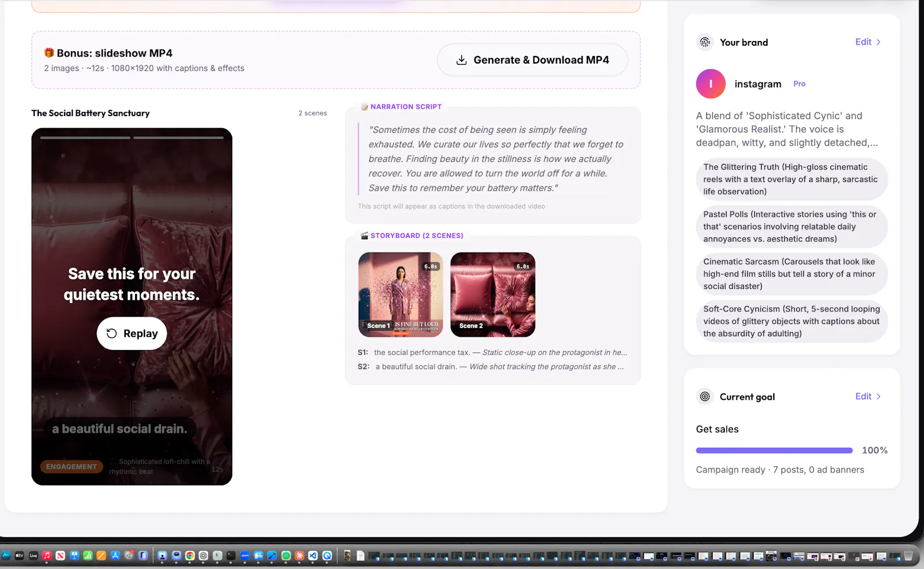Click the narration script quote text

[x=495, y=159]
